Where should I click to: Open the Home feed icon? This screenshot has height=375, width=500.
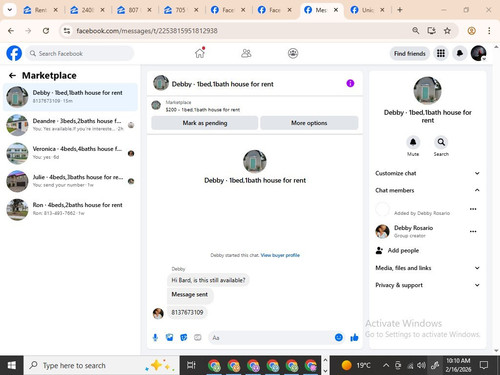click(200, 53)
